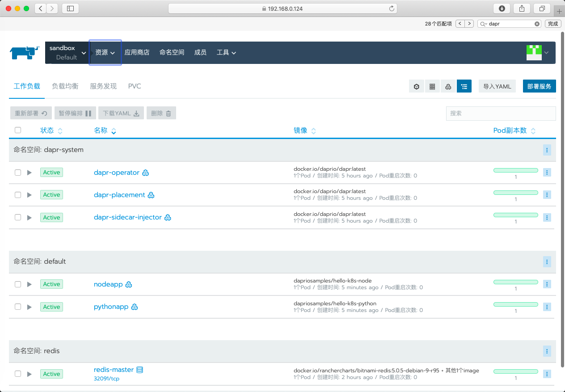Open action menu for dapr-placement row

[547, 195]
